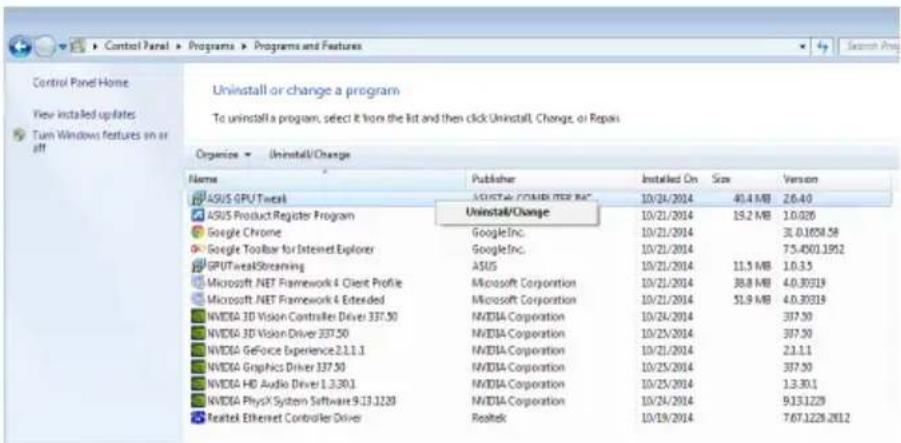
Task: Open View installed updates link
Action: pos(84,114)
